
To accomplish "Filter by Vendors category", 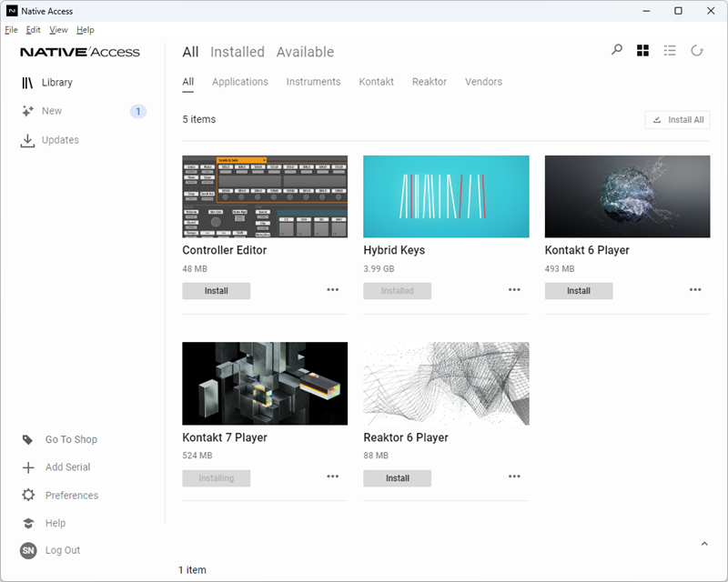I will (483, 82).
